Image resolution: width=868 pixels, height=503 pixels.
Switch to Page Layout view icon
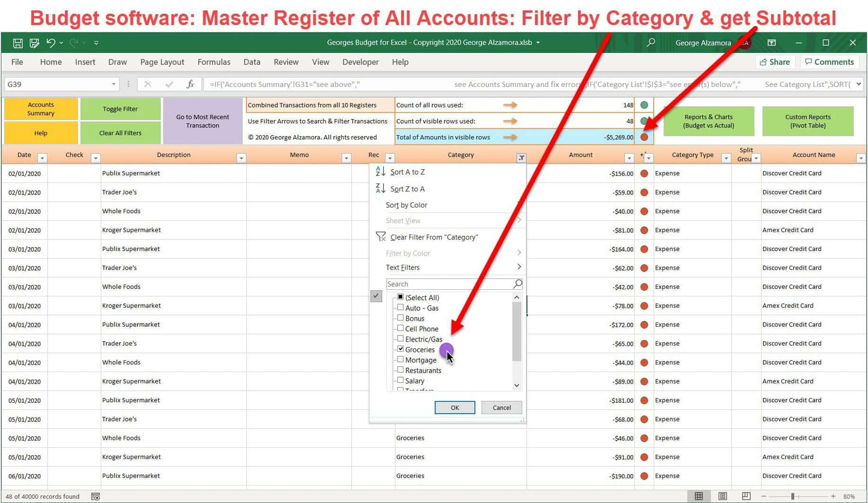pos(723,496)
